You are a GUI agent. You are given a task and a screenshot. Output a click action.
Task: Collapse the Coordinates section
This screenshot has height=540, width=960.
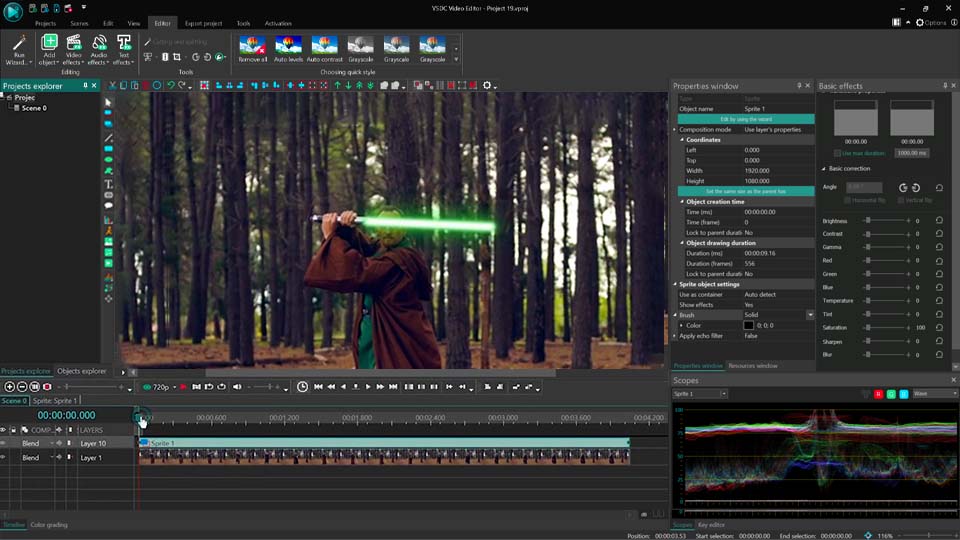[682, 140]
